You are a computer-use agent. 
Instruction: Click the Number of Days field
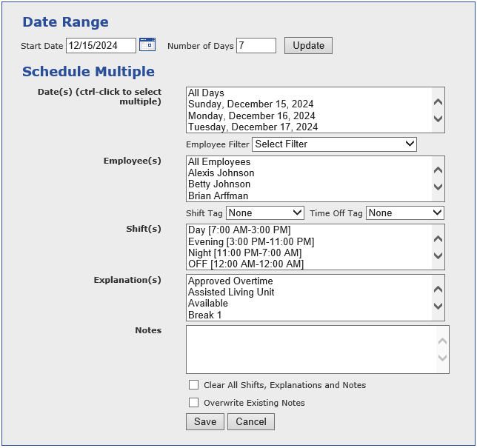[256, 46]
